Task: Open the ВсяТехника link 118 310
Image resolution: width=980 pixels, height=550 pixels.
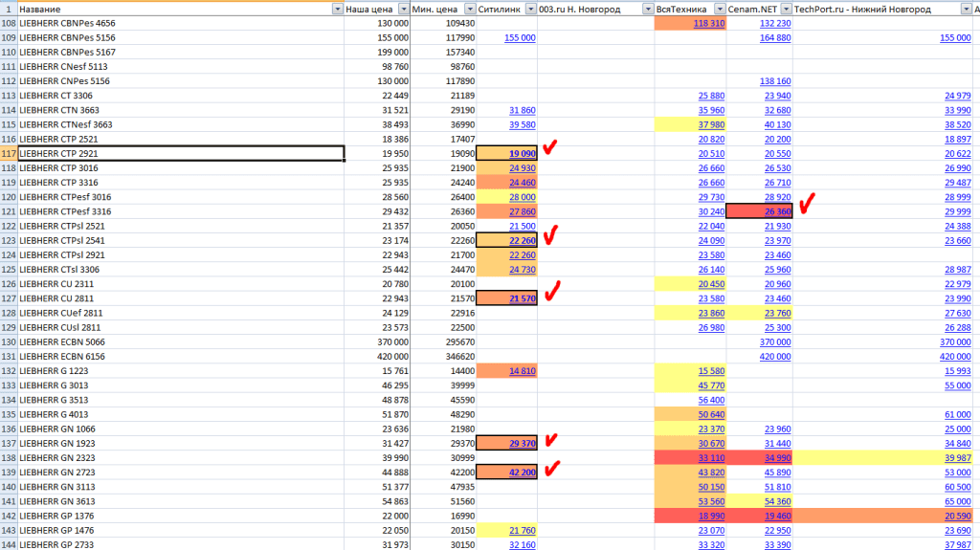Action: pos(709,23)
